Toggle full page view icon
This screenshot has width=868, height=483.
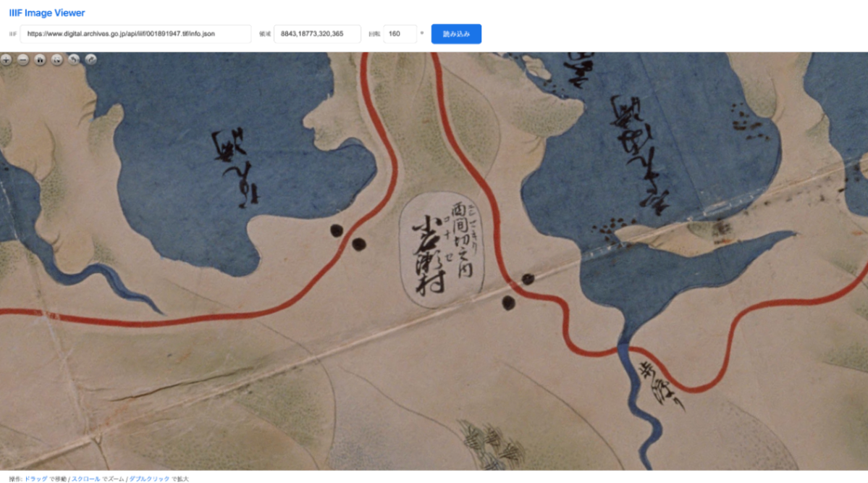(57, 59)
